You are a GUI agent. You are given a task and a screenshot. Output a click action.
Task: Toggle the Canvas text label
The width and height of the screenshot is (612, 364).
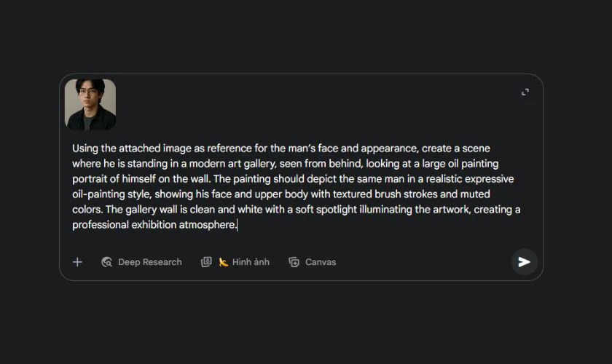click(321, 262)
